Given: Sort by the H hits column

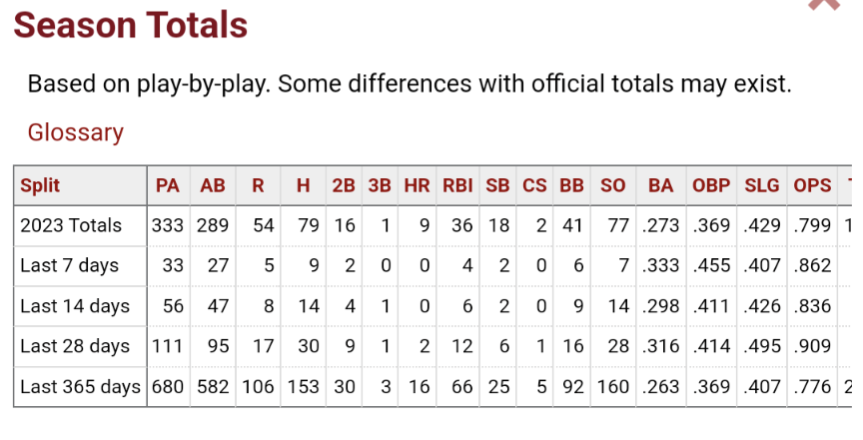Looking at the screenshot, I should (x=303, y=185).
